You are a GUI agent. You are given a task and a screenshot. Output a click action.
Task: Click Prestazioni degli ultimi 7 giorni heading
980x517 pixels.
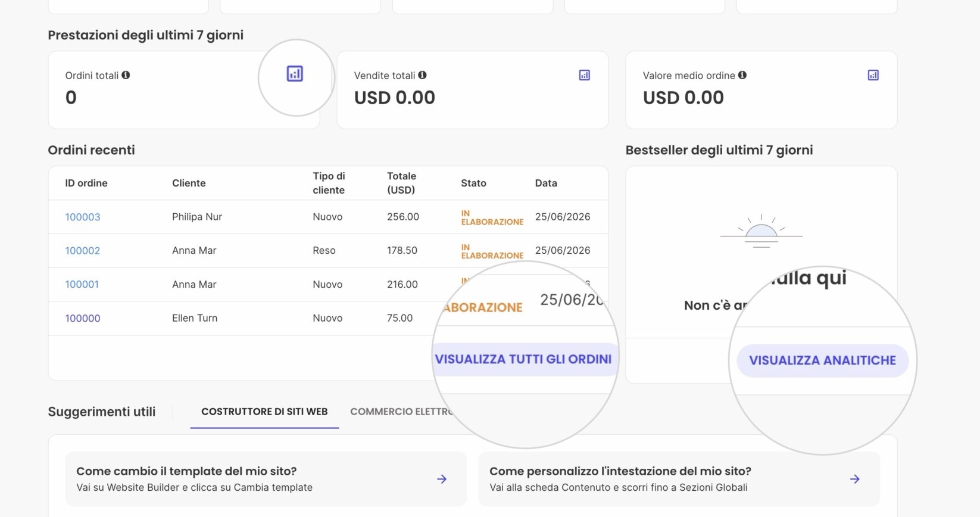pos(145,35)
